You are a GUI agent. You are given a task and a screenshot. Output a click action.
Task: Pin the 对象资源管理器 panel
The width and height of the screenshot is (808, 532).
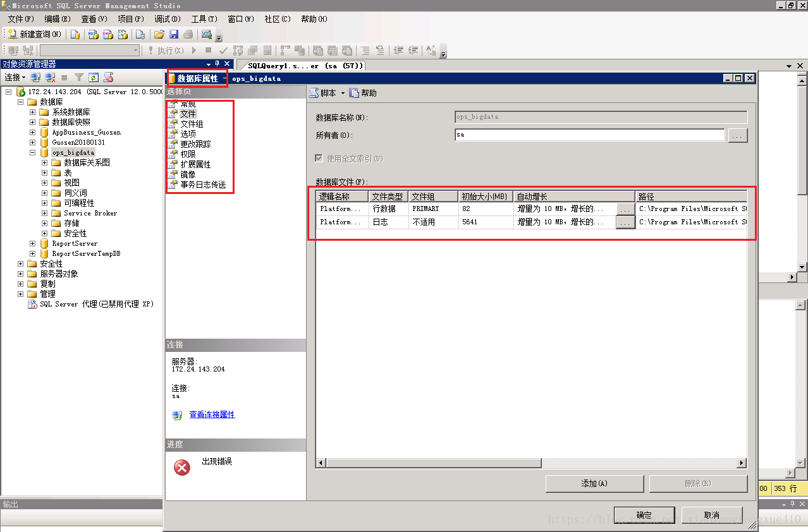(217, 64)
